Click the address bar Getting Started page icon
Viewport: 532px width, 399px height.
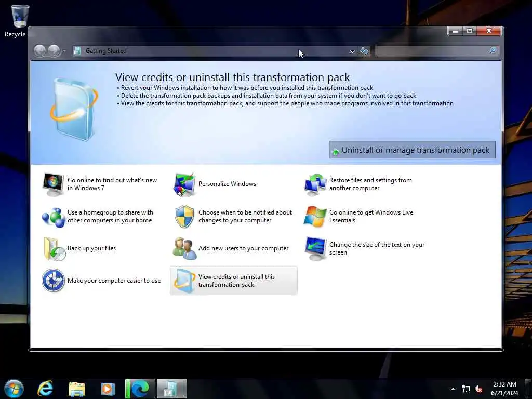point(77,51)
